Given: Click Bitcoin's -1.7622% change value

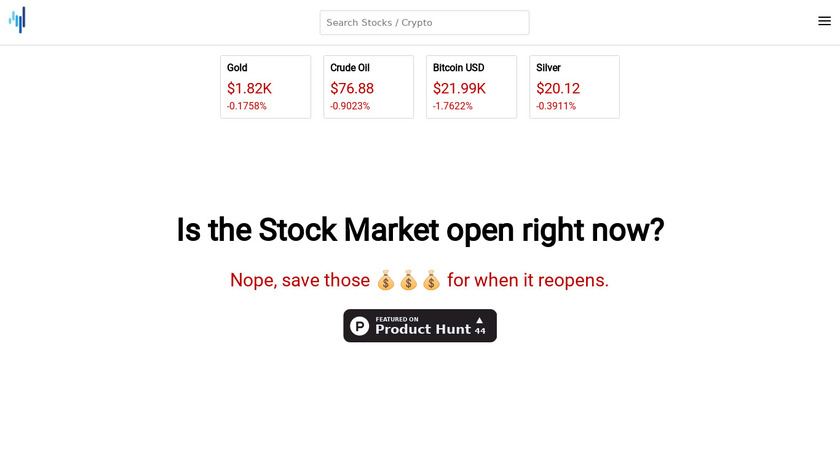Looking at the screenshot, I should click(453, 106).
